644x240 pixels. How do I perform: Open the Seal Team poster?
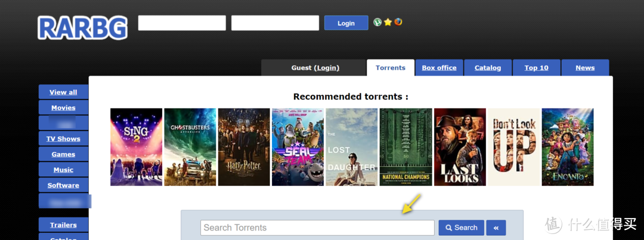coord(298,147)
